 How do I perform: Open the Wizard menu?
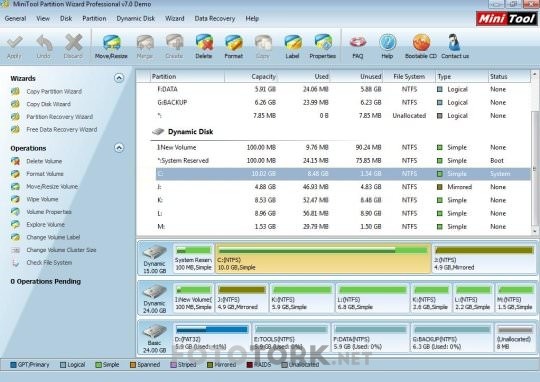[175, 19]
